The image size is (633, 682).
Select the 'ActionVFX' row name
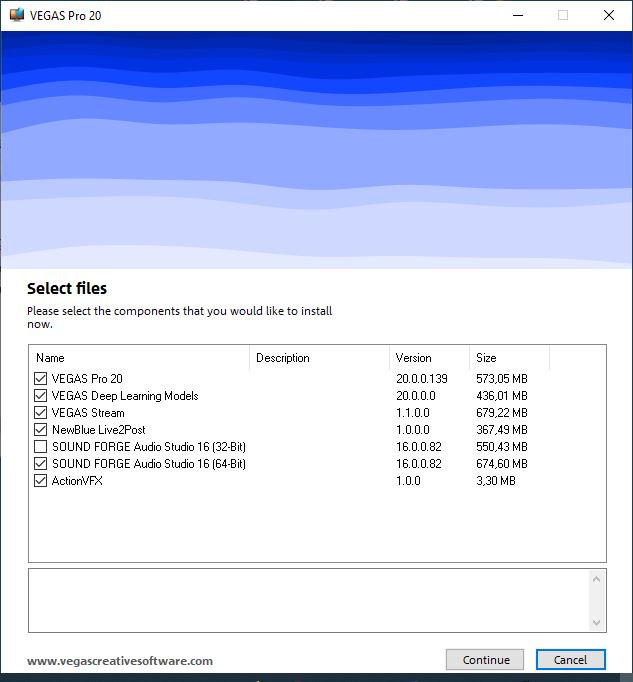tap(77, 481)
